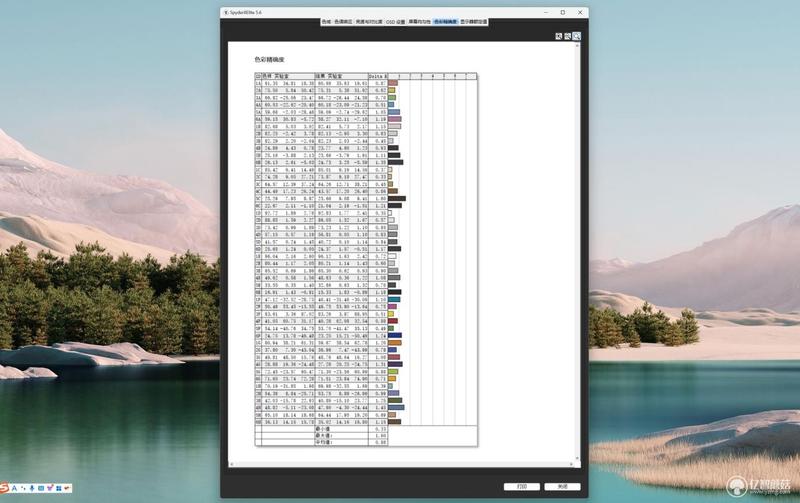Click the leftmost zoom magnifier icon
Screen dimensions: 800x503
[559, 36]
